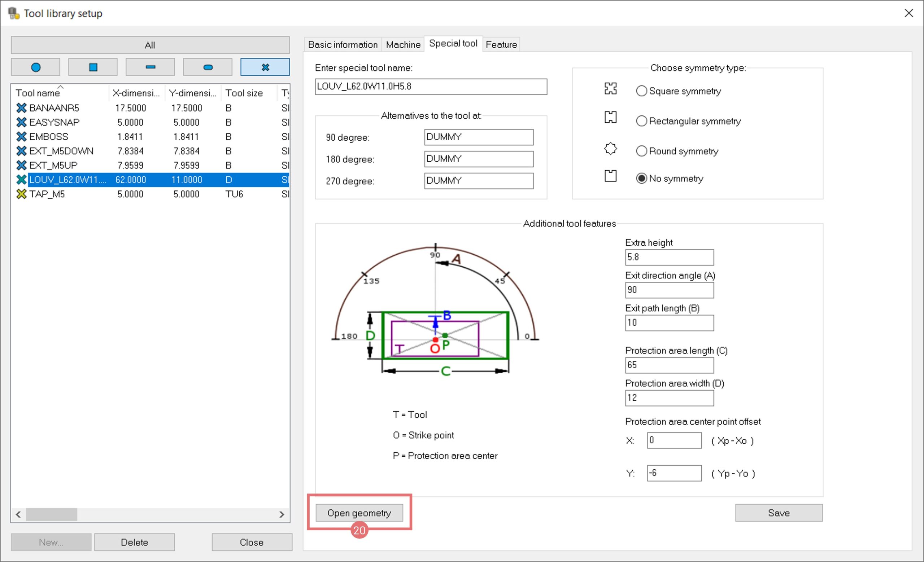Sort by Tool name column header
Image resolution: width=924 pixels, height=562 pixels.
pos(38,93)
